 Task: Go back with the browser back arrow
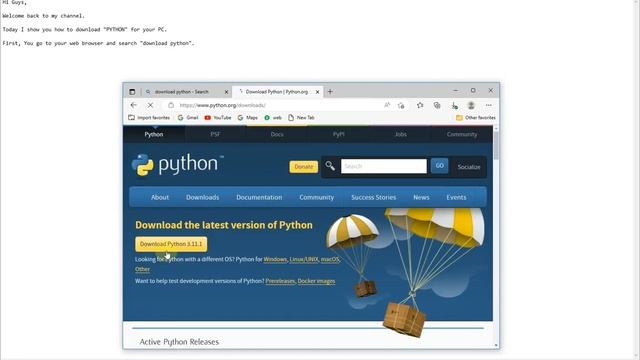pyautogui.click(x=133, y=105)
